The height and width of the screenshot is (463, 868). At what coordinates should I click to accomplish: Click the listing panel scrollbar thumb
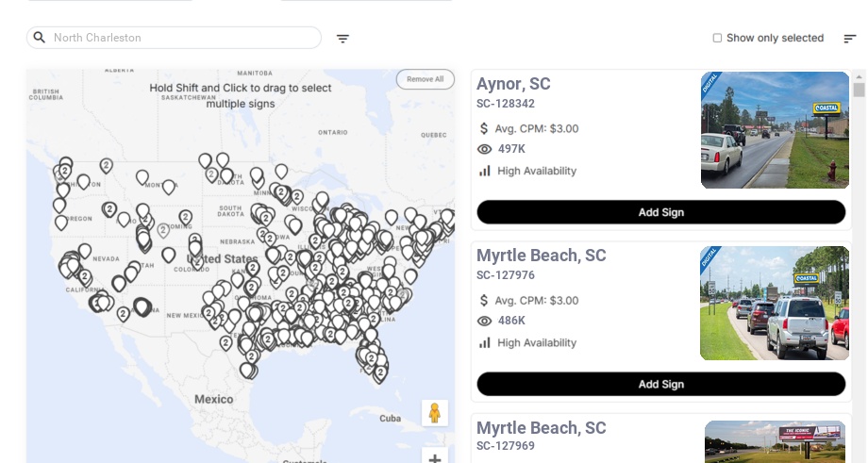pyautogui.click(x=859, y=90)
